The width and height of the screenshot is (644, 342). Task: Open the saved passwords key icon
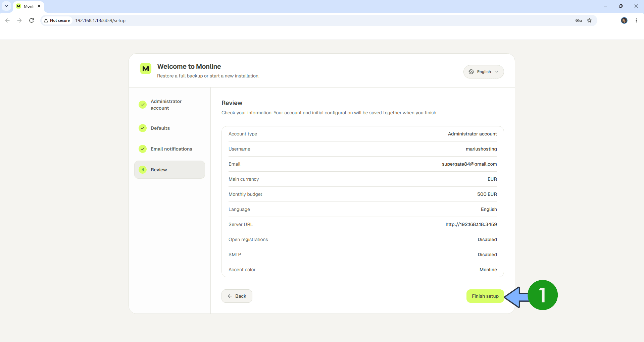pos(579,20)
